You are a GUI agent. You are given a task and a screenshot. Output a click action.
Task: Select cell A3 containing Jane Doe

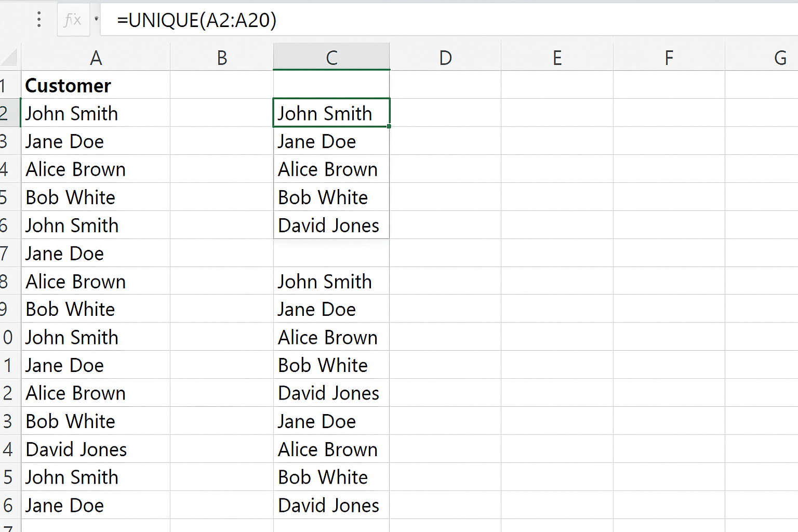(96, 141)
